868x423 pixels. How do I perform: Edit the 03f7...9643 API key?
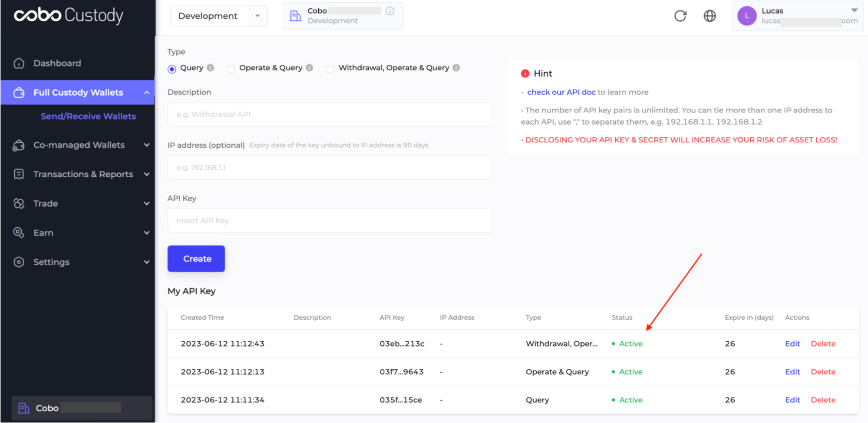(792, 372)
